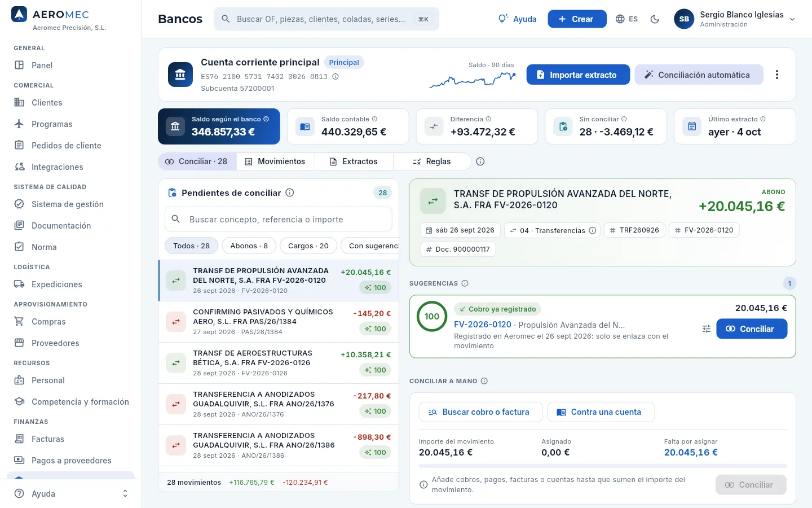This screenshot has height=508, width=812.
Task: Filter by Abonos · 8 chip
Action: tap(249, 246)
